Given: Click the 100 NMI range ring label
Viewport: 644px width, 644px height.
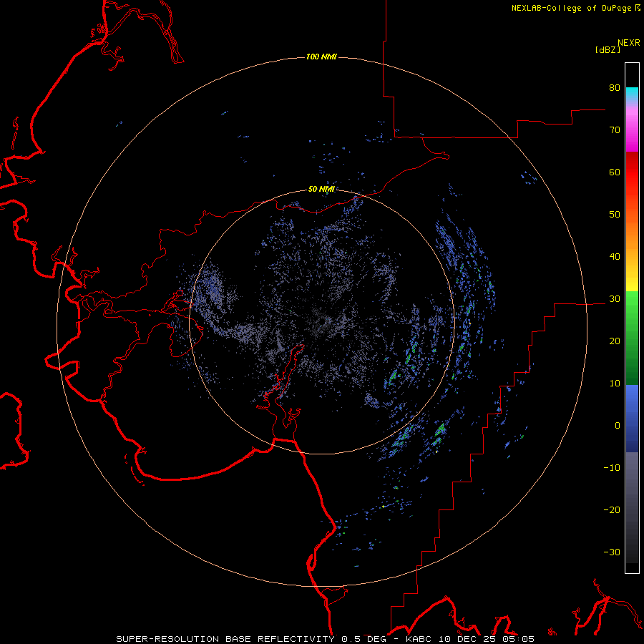Looking at the screenshot, I should (321, 57).
